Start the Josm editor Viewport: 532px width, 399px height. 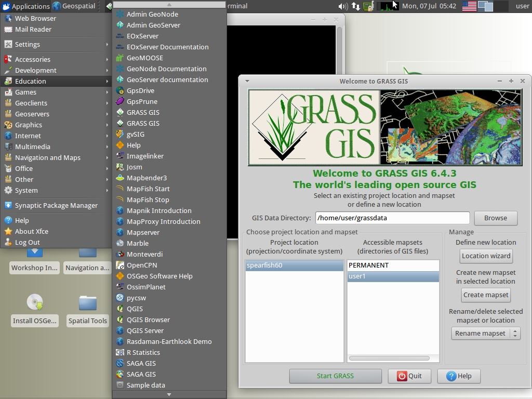click(169, 167)
